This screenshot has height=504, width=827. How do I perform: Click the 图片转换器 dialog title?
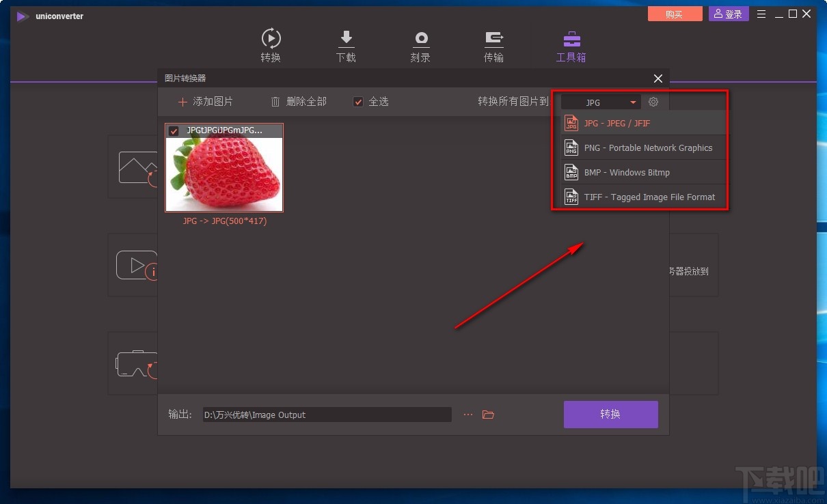click(x=185, y=79)
